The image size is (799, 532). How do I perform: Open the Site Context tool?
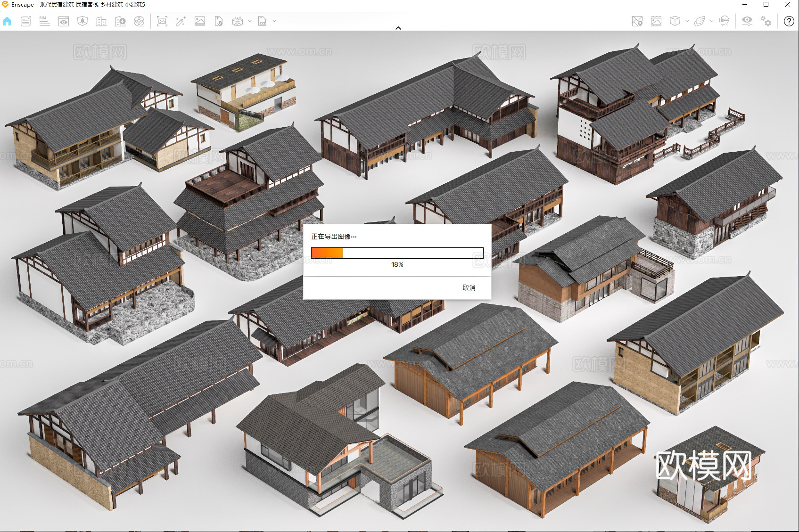pyautogui.click(x=82, y=21)
